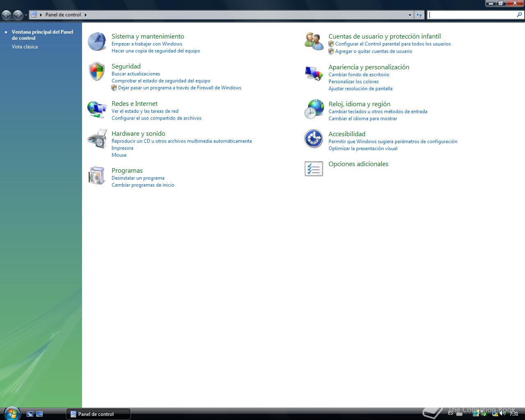Open Optimizar la presentación visual link
The image size is (525, 420).
[x=363, y=148]
